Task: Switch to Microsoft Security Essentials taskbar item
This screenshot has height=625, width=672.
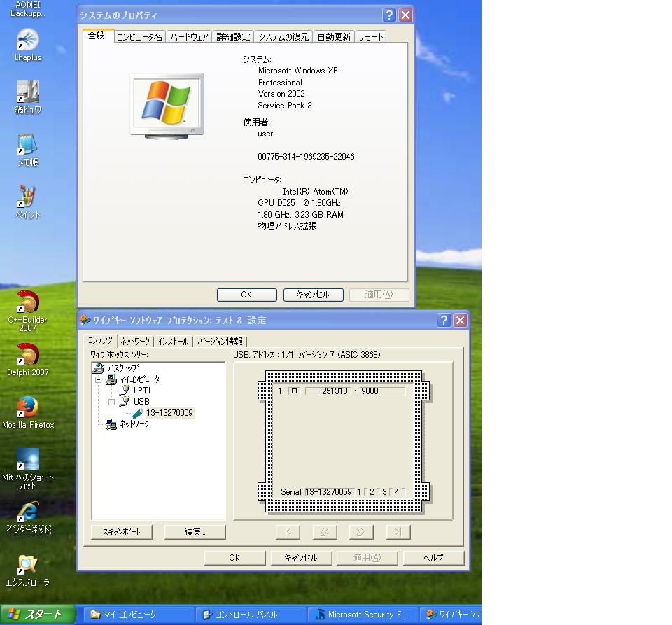Action: click(x=363, y=615)
